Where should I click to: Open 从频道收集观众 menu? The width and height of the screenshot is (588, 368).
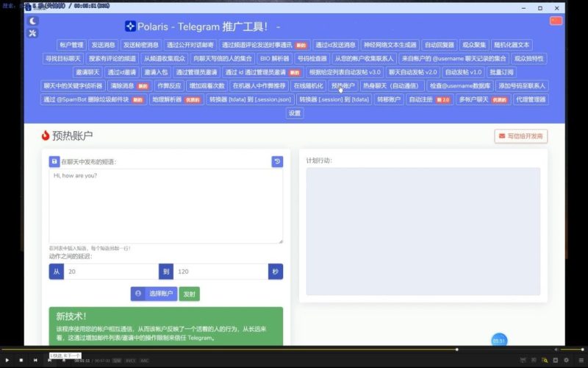165,59
